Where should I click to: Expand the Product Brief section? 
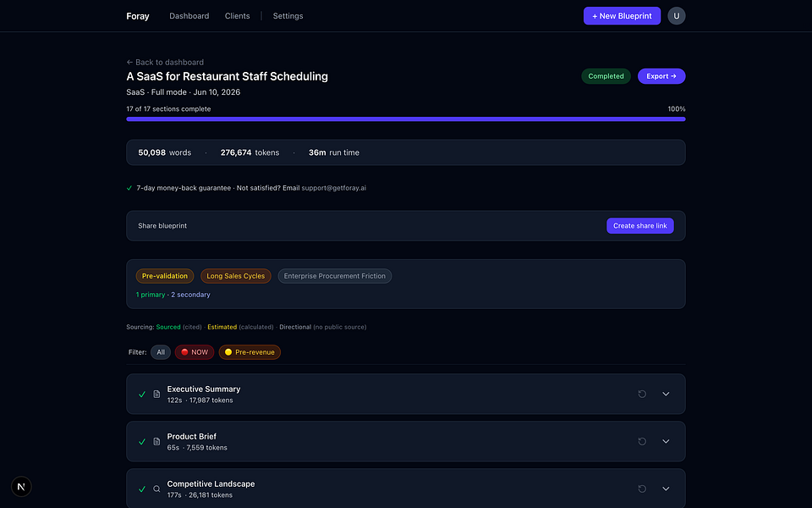point(666,442)
